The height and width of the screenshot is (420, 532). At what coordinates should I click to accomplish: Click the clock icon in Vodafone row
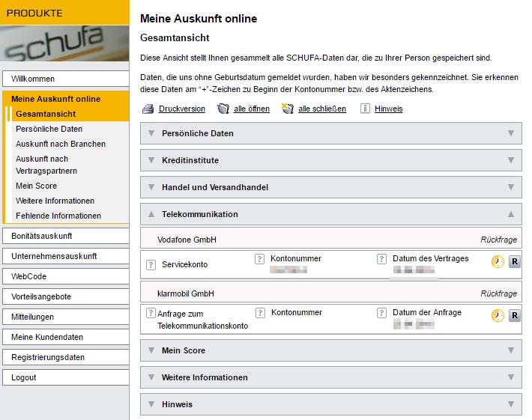(498, 262)
